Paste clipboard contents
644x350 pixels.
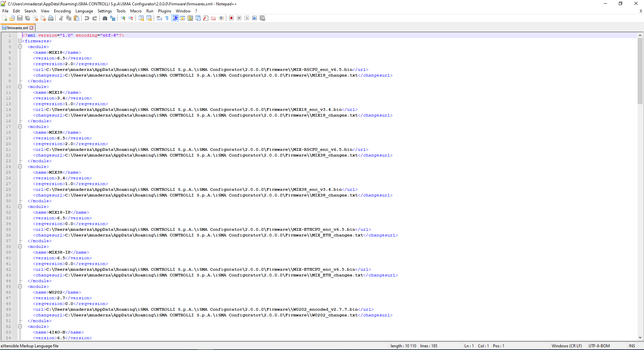(x=77, y=18)
